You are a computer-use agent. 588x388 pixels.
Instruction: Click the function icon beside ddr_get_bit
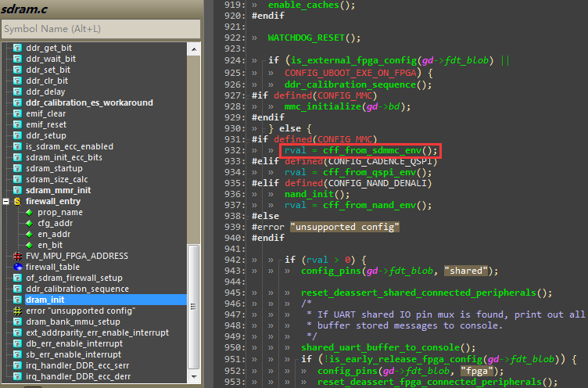point(17,48)
